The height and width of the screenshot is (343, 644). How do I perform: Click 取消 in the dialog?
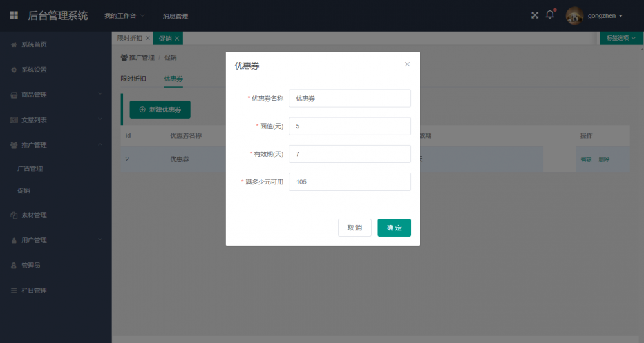click(355, 228)
